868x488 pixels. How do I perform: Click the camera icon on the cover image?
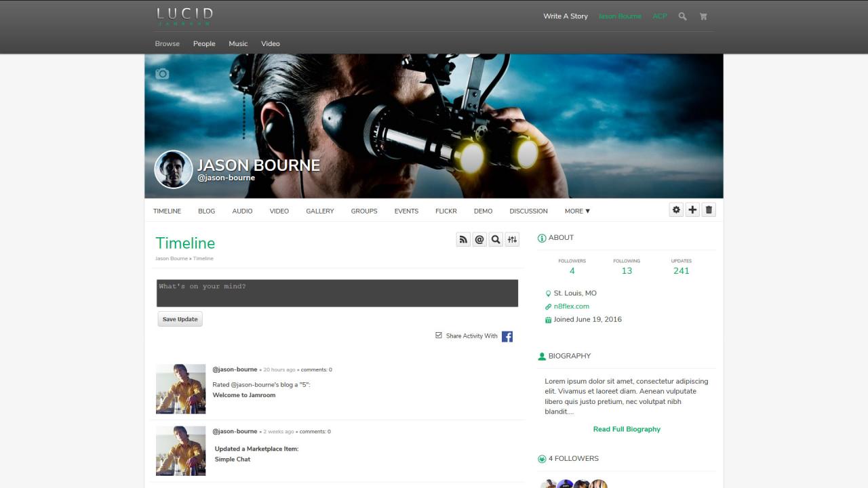click(x=162, y=74)
